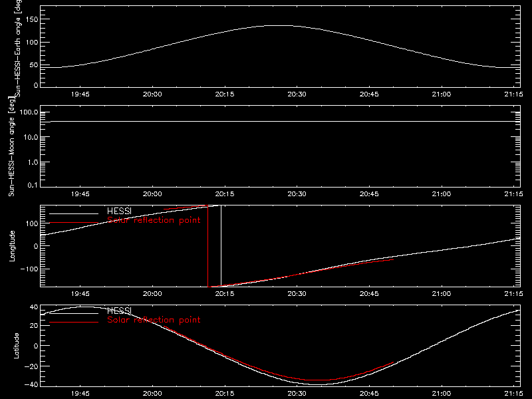Screen dimensions: 532x399
Task: Click the -100 tick label on Longitude plot
Action: pos(29,269)
